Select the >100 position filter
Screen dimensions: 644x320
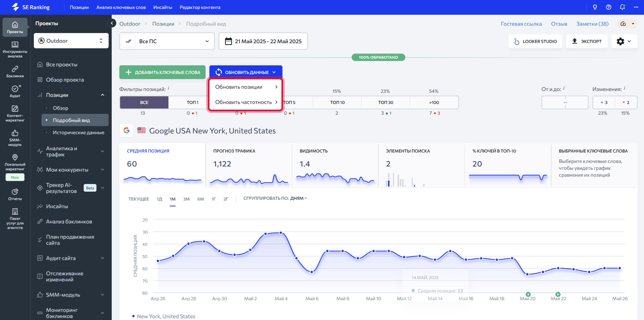point(434,102)
